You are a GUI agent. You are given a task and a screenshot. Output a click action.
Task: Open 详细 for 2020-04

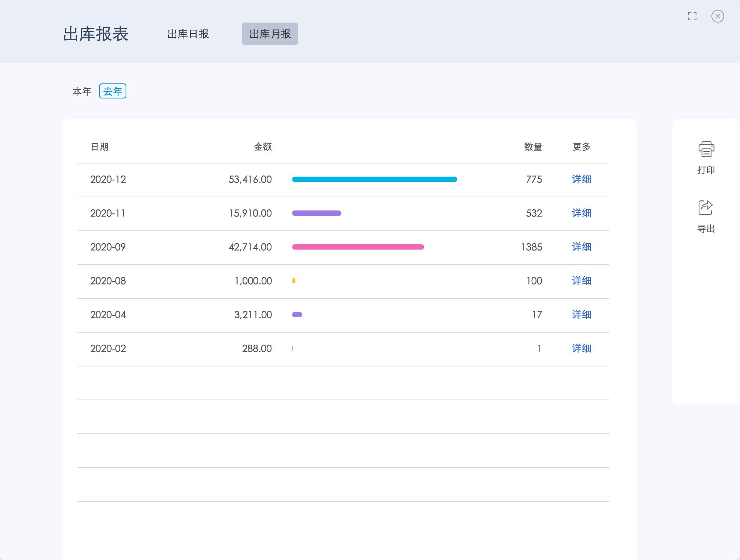pos(581,315)
